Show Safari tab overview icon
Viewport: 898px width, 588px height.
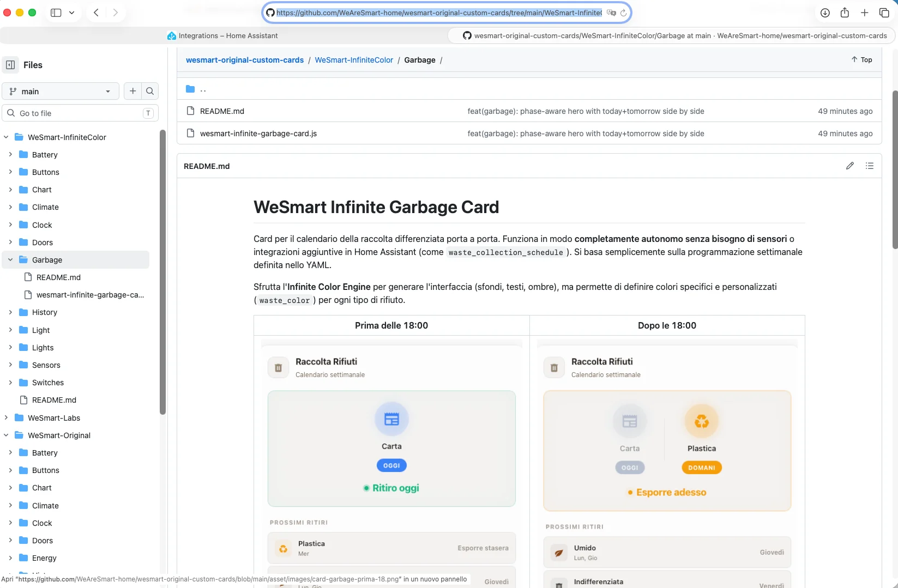(x=884, y=13)
